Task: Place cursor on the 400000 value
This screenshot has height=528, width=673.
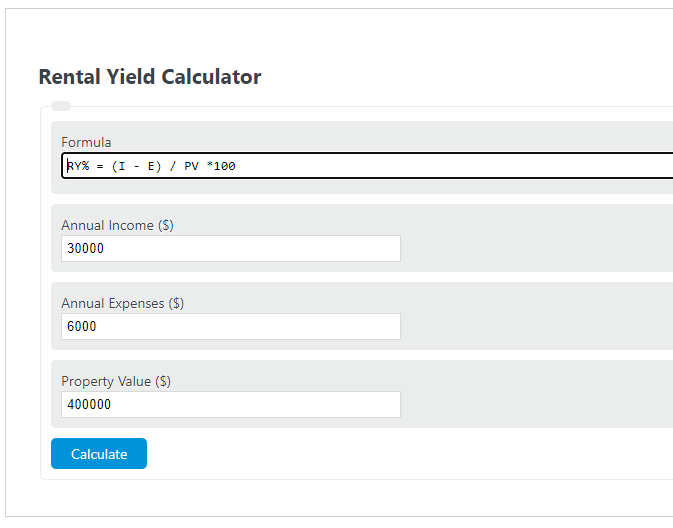Action: click(x=90, y=405)
